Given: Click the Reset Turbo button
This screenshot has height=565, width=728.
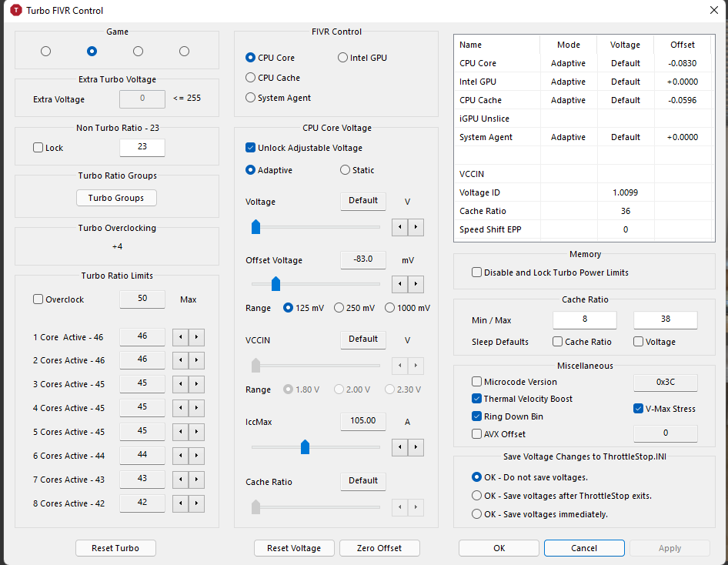Looking at the screenshot, I should point(115,548).
